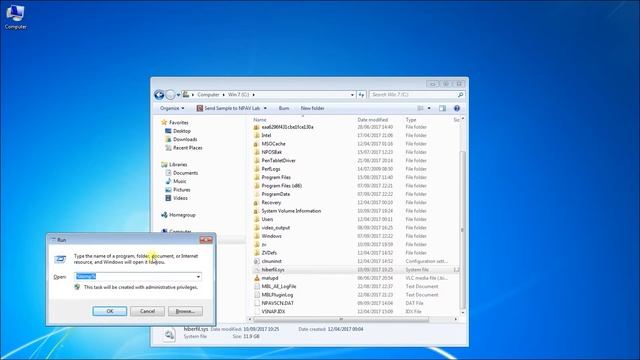The image size is (640, 360).
Task: Select the Program Files folder
Action: tap(276, 177)
